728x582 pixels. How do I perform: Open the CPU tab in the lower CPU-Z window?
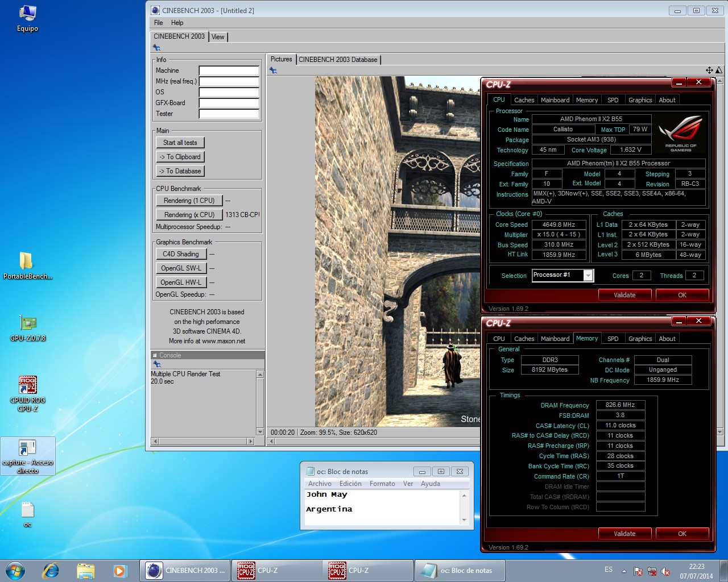(x=499, y=339)
